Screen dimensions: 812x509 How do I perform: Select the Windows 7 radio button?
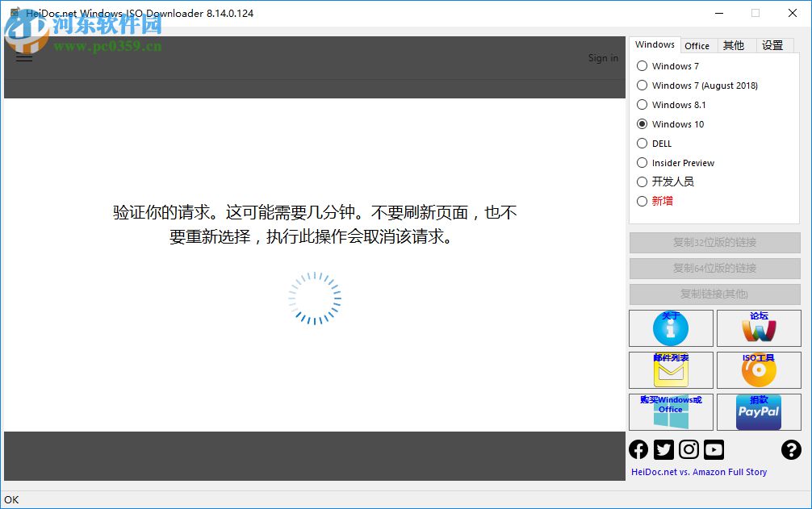(x=642, y=66)
